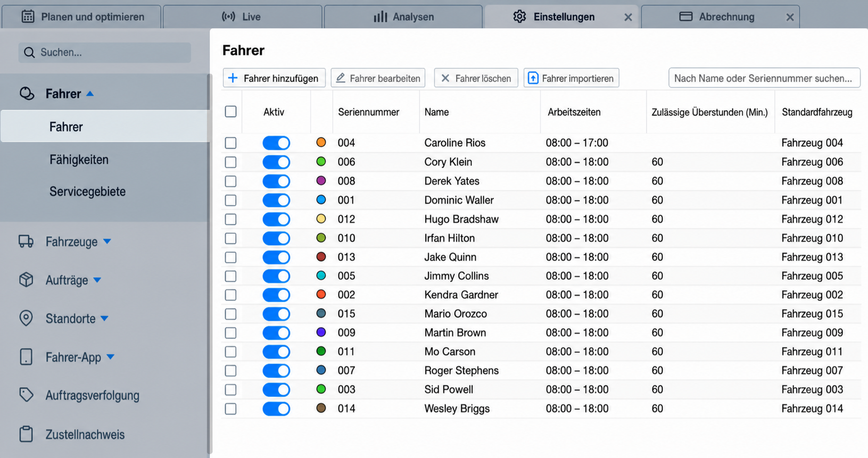Click the upload icon of Fahrer importieren
868x458 pixels.
click(x=533, y=78)
